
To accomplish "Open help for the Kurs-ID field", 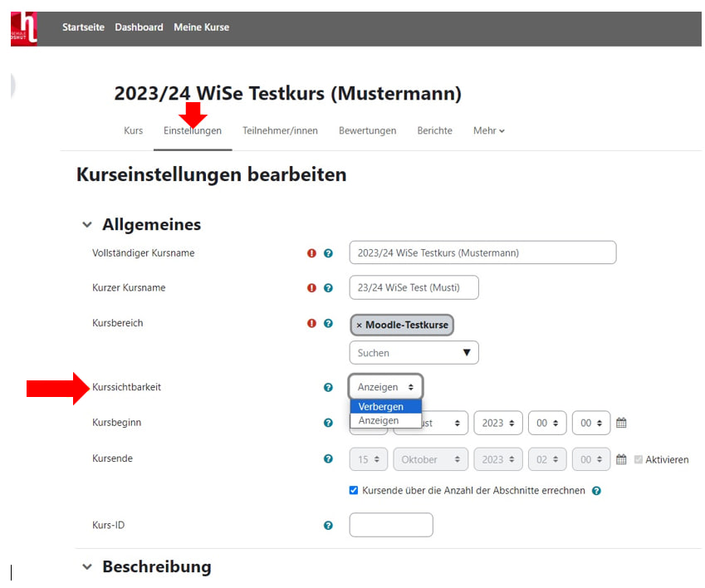I will 328,525.
